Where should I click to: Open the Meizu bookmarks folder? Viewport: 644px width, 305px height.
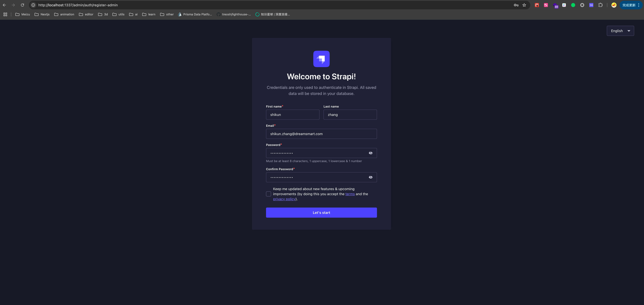22,14
